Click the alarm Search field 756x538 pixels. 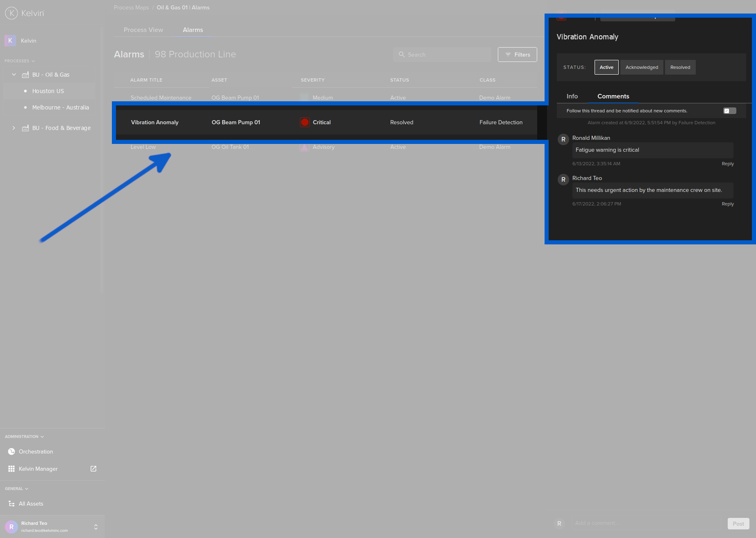click(x=443, y=55)
